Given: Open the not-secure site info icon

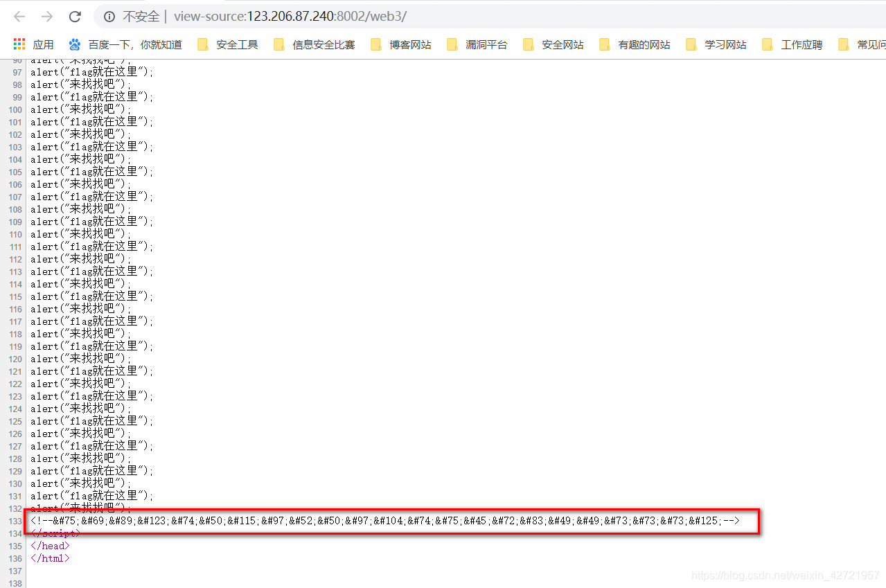Looking at the screenshot, I should tap(109, 17).
